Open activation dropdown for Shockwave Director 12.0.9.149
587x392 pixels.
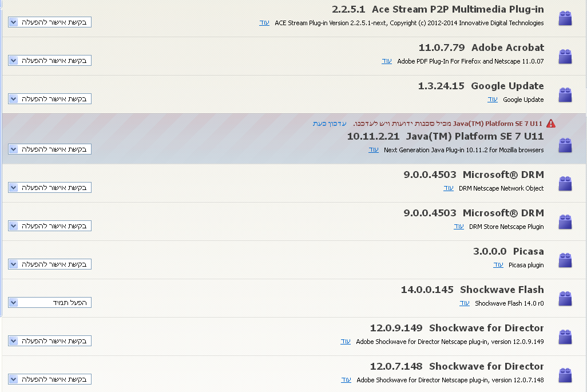tap(50, 341)
